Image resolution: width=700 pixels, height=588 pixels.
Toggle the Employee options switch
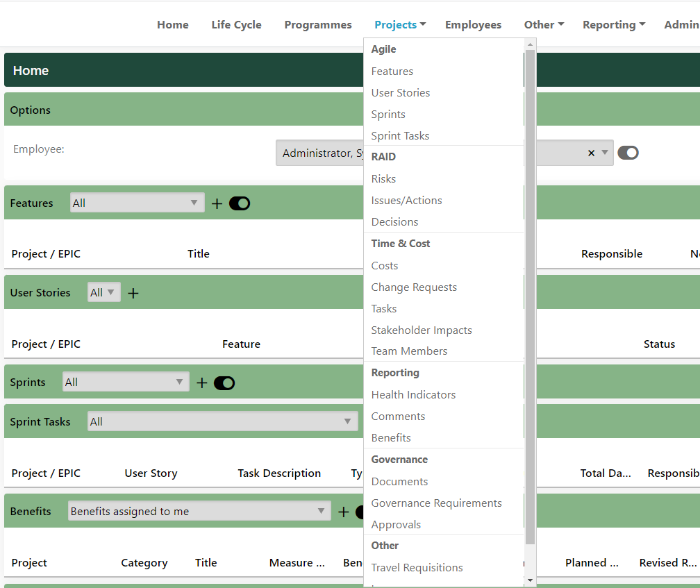click(628, 153)
